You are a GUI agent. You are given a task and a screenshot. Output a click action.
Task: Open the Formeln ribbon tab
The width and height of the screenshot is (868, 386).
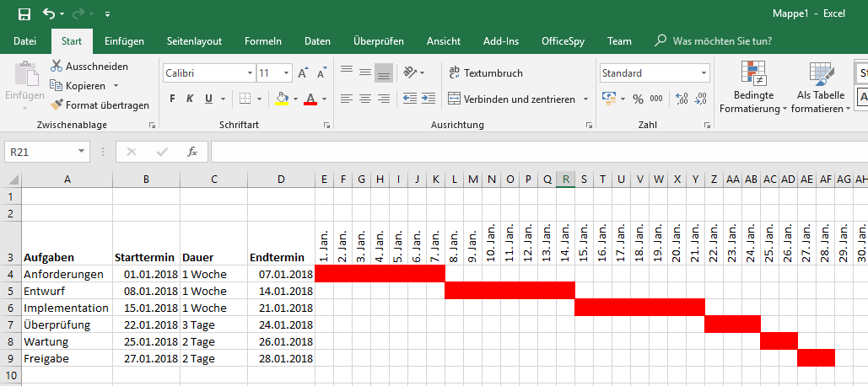click(x=262, y=40)
